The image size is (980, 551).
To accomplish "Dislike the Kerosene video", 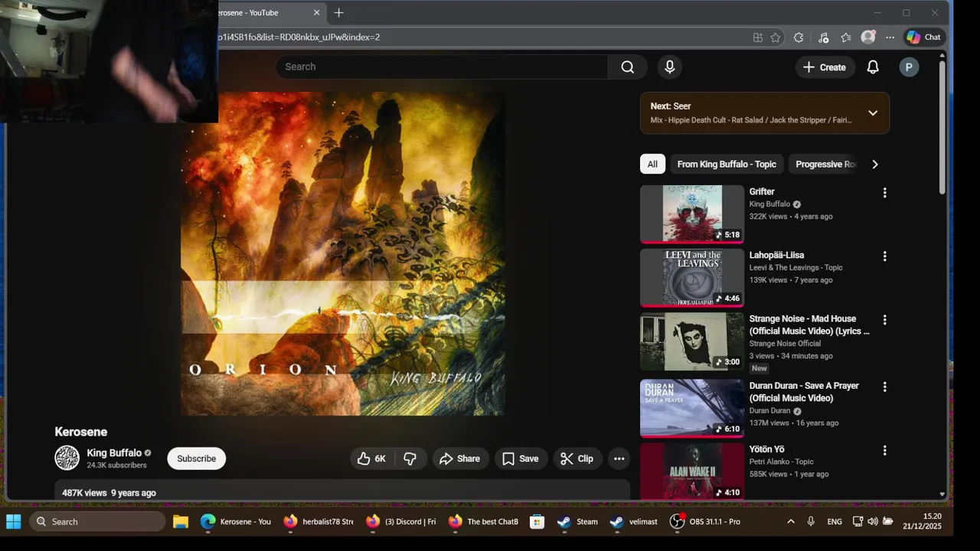I will coord(410,458).
